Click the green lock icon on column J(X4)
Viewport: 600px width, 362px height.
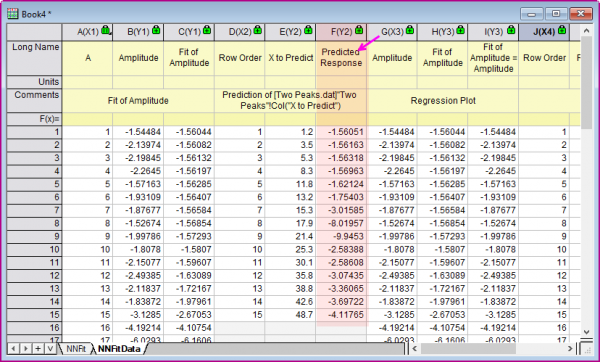click(562, 30)
